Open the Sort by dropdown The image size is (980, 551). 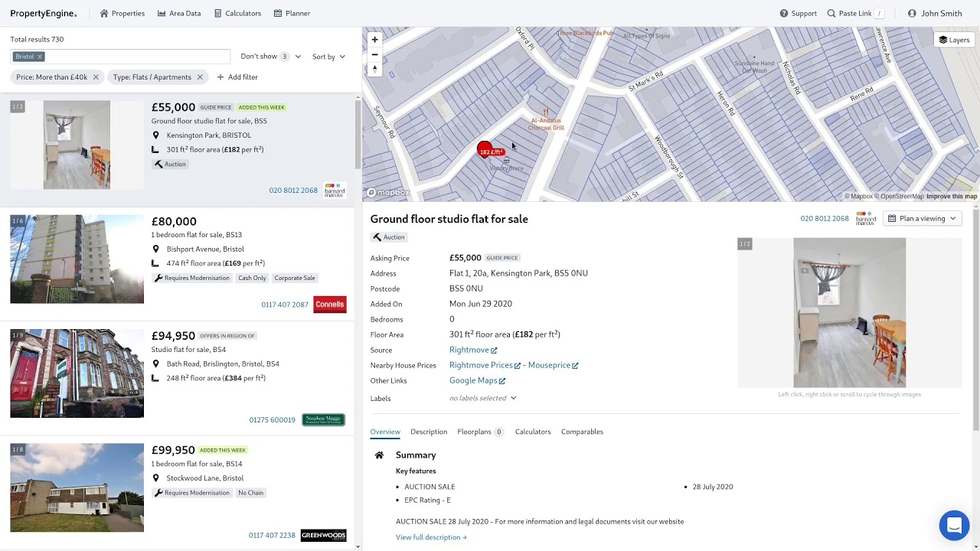pyautogui.click(x=328, y=57)
